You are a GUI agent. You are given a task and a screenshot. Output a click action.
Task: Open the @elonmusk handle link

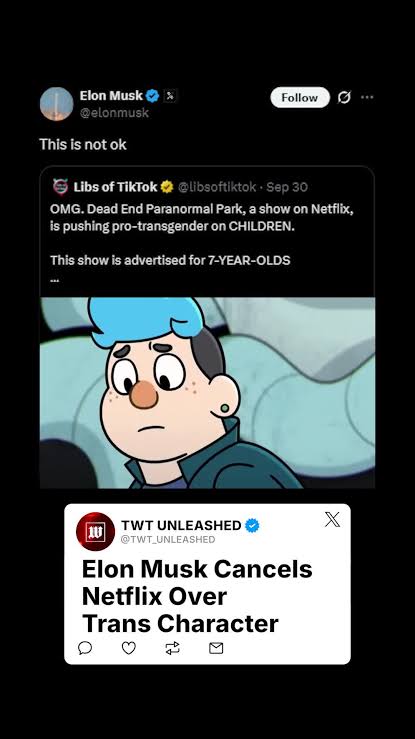(114, 113)
